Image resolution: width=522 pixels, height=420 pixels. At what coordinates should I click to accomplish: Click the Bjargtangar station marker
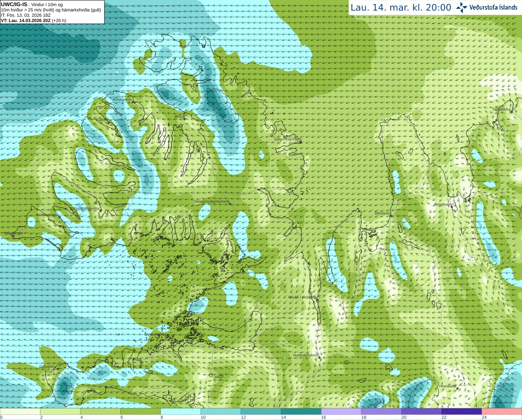pyautogui.click(x=13, y=236)
